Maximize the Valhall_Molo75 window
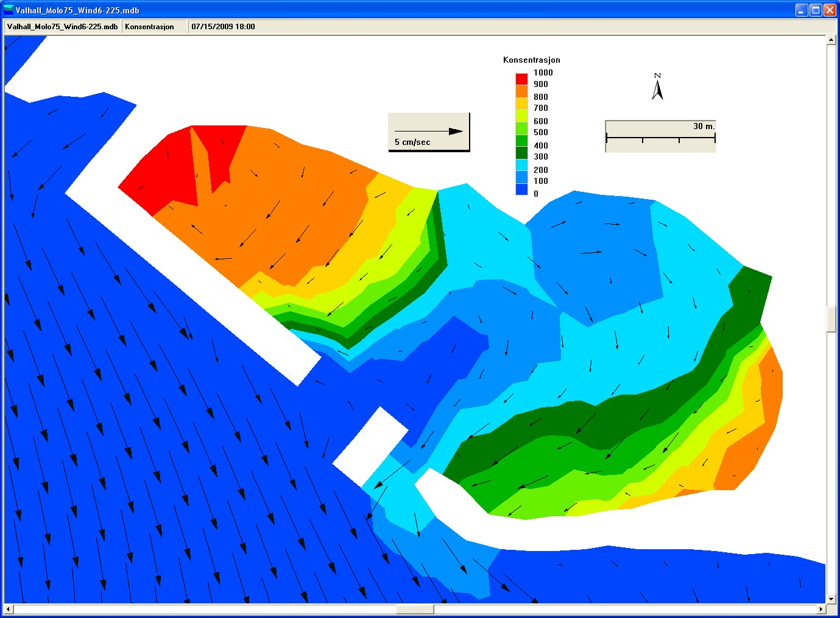Image resolution: width=840 pixels, height=618 pixels. [x=816, y=10]
